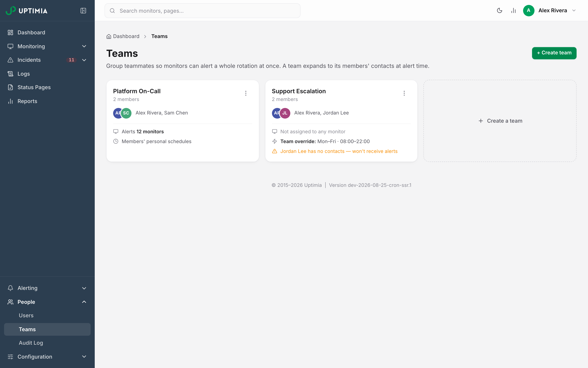Go to Users under People
Viewport: 588px width, 368px height.
click(47, 315)
